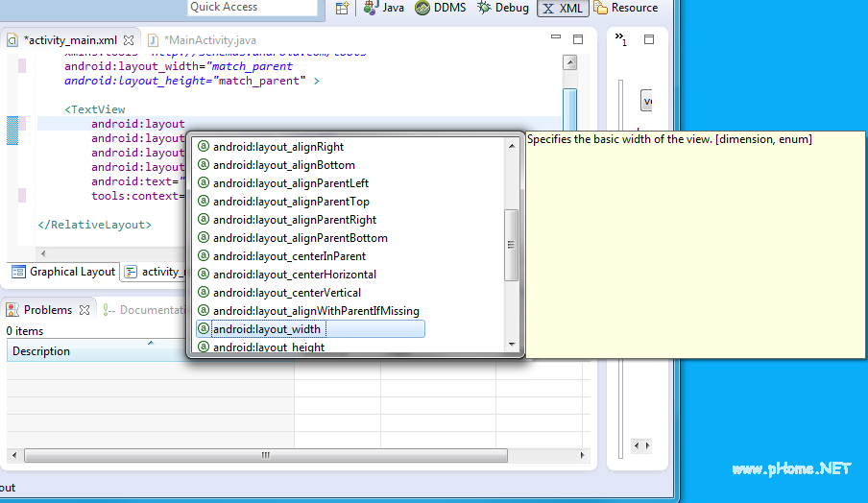The width and height of the screenshot is (868, 503).
Task: Click attribute icon beside android:layout_centerInParent
Action: [204, 255]
